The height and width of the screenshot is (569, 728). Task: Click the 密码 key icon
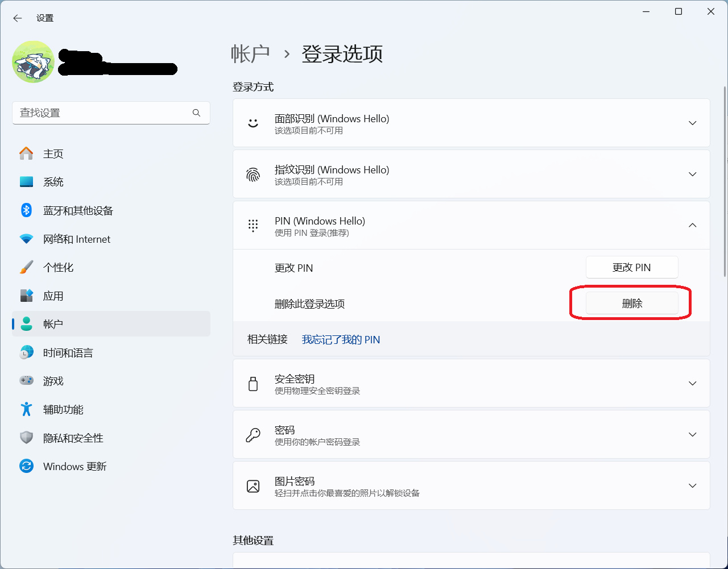[x=253, y=435]
